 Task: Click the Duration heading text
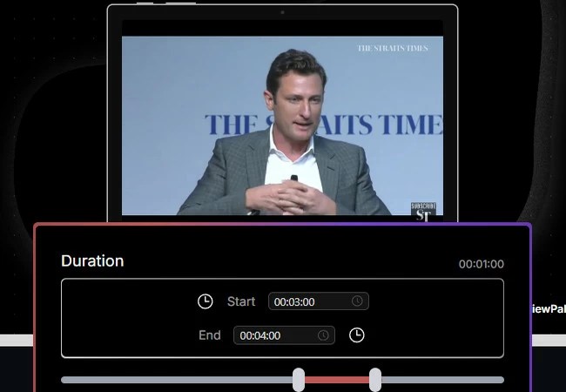coord(92,261)
